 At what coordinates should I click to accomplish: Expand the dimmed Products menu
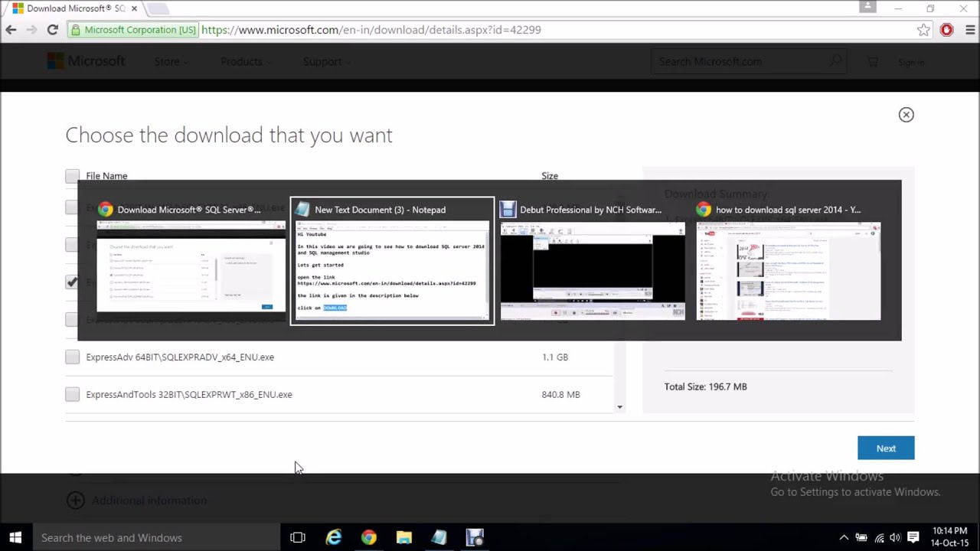tap(246, 62)
